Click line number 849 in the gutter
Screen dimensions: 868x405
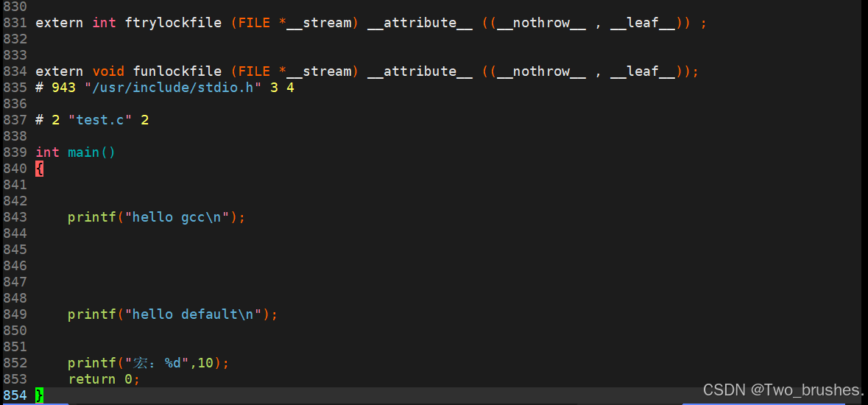pos(15,314)
